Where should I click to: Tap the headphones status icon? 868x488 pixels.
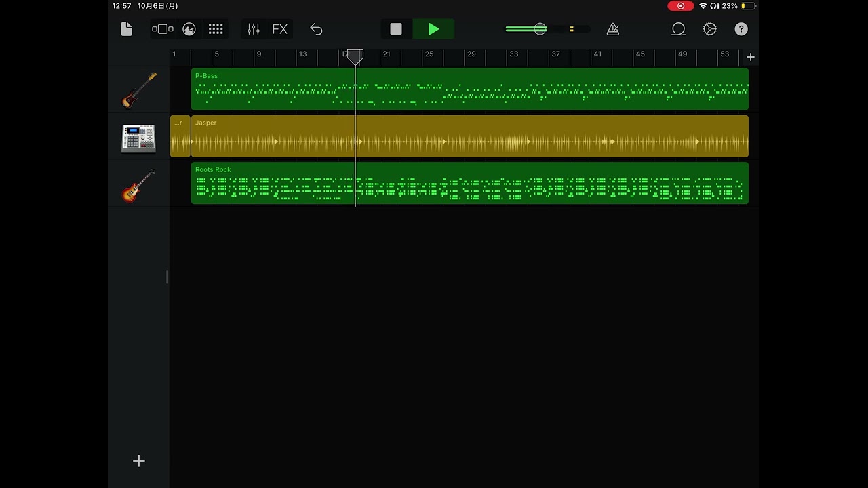(715, 6)
